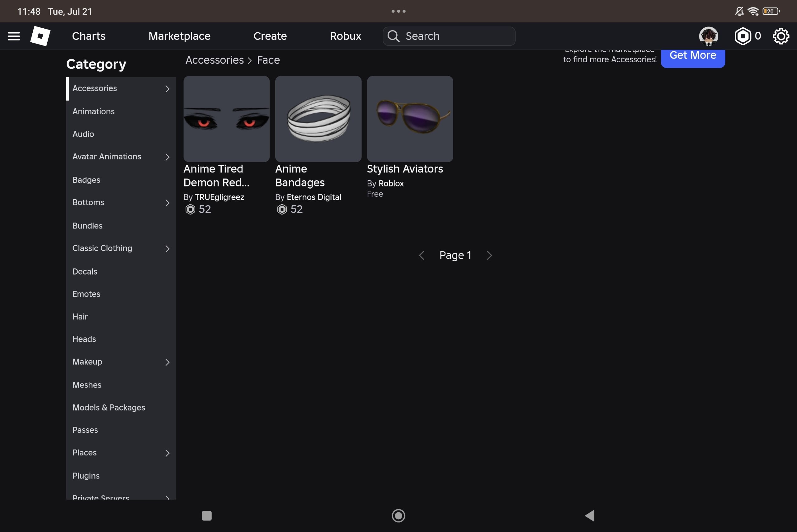Select the Face breadcrumb

[268, 60]
